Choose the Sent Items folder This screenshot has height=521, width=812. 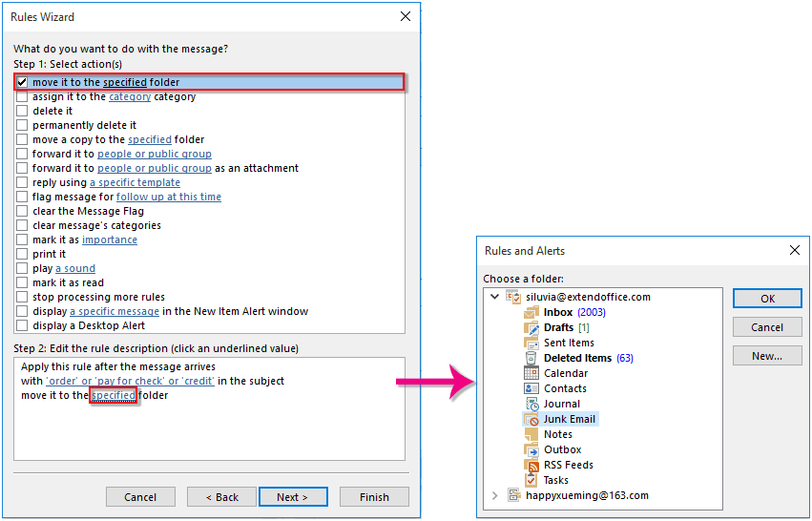(x=569, y=343)
